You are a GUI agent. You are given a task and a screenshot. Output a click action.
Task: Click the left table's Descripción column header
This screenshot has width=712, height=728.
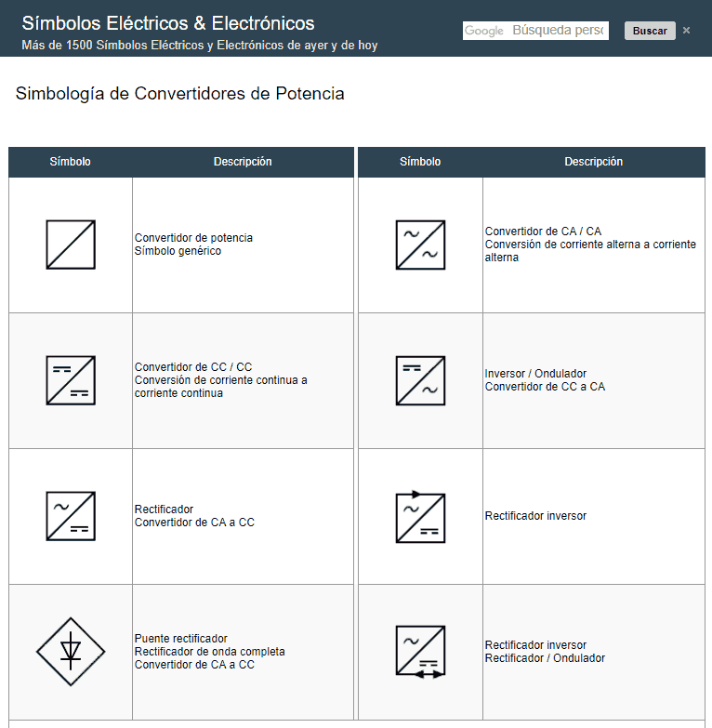243,162
